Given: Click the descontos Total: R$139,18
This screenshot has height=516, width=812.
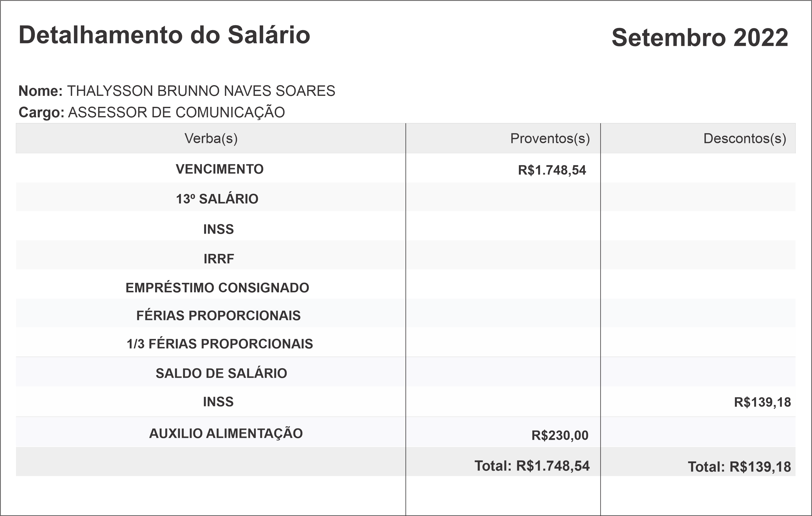Looking at the screenshot, I should (739, 467).
